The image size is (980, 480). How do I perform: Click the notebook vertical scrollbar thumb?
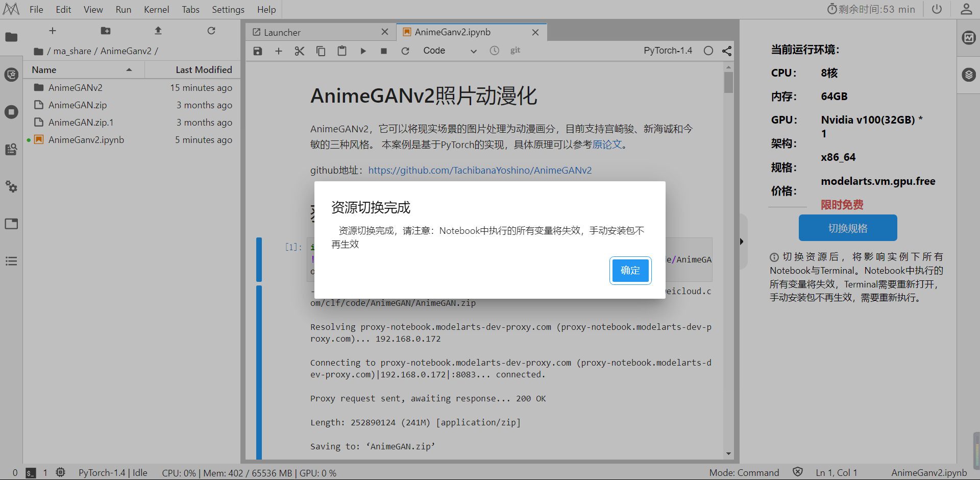point(728,83)
